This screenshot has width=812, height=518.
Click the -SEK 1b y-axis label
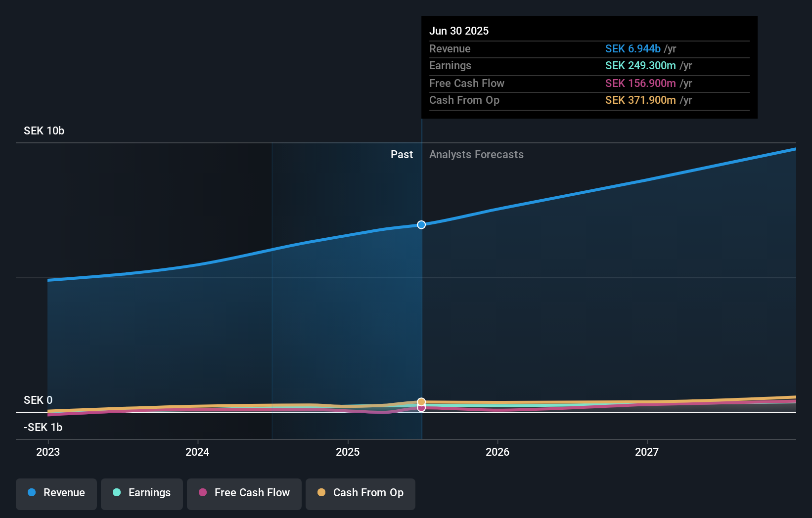click(x=43, y=427)
